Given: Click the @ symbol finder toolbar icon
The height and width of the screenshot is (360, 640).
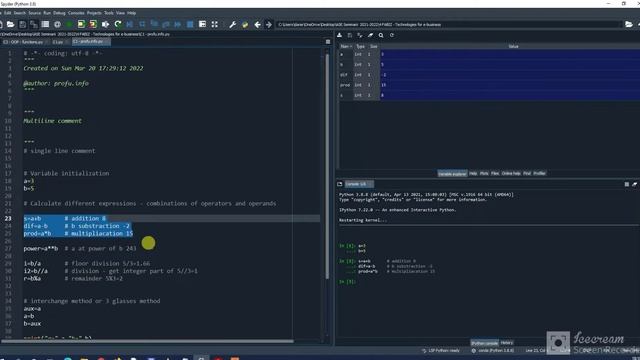Looking at the screenshot, I should (x=57, y=24).
